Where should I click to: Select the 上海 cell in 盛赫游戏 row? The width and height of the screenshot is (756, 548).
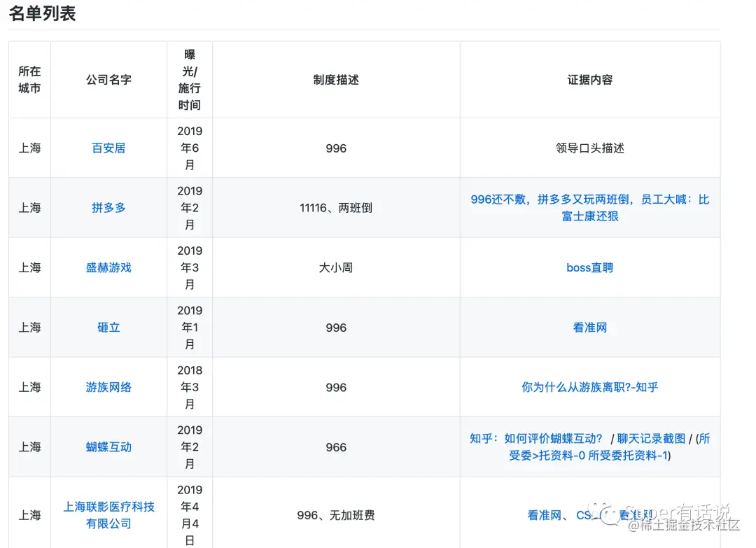pos(29,267)
